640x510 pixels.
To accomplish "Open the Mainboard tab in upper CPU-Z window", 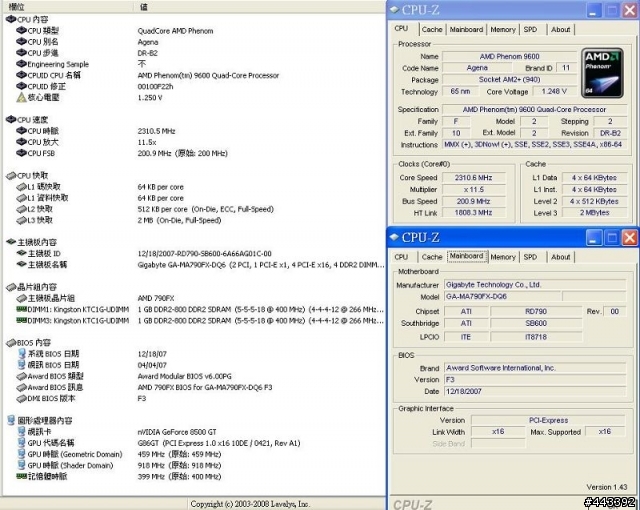I will point(466,29).
